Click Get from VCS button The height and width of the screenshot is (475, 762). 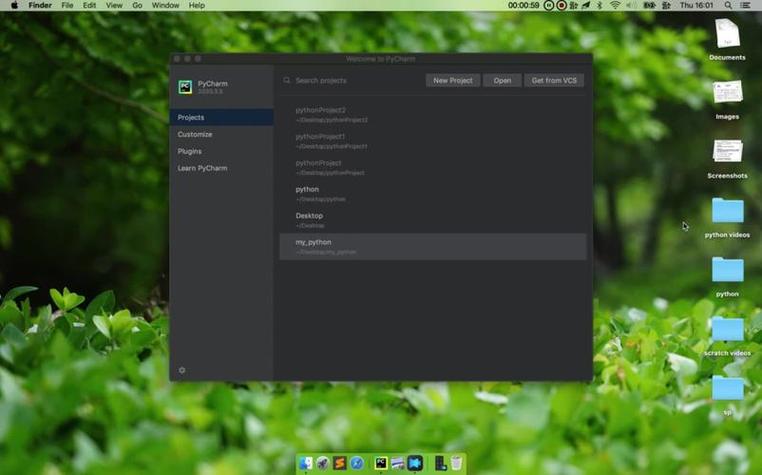(x=554, y=80)
